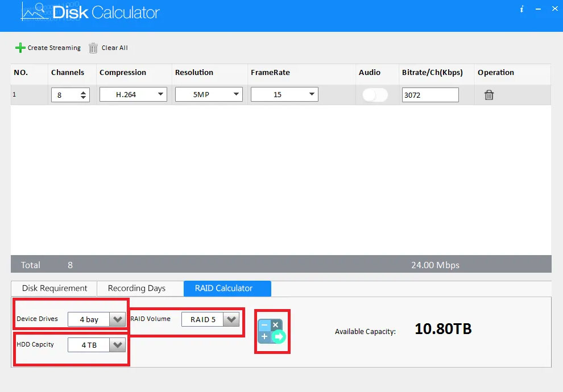Switch to the Recording Days tab

point(136,289)
